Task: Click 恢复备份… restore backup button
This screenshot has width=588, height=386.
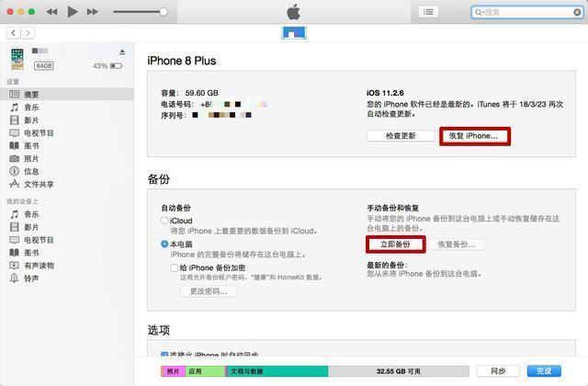Action: (x=457, y=244)
